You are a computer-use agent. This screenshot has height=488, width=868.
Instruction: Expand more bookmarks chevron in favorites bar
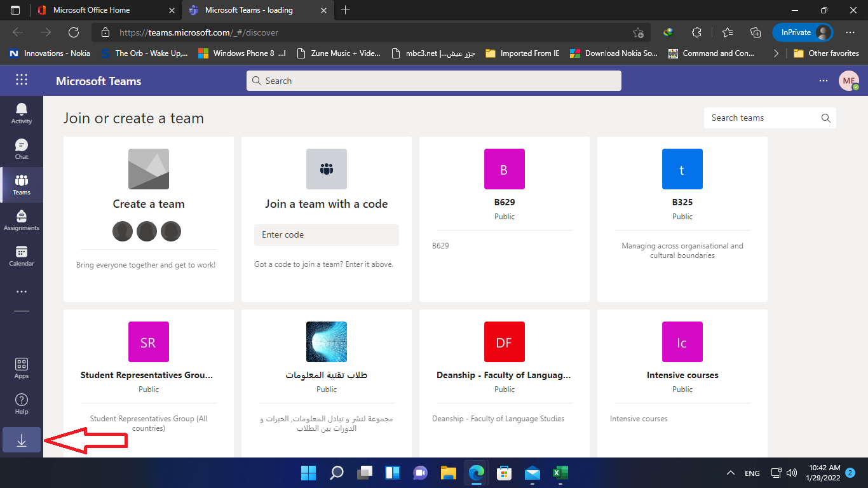pyautogui.click(x=776, y=53)
